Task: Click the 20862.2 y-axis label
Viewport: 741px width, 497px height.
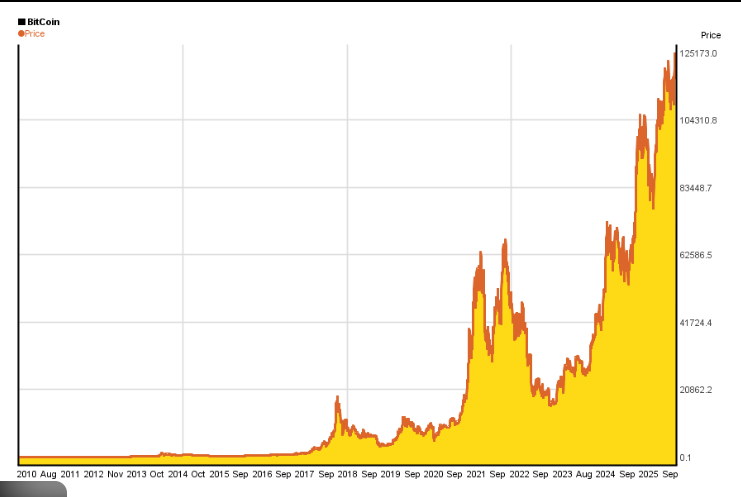Action: pyautogui.click(x=697, y=390)
